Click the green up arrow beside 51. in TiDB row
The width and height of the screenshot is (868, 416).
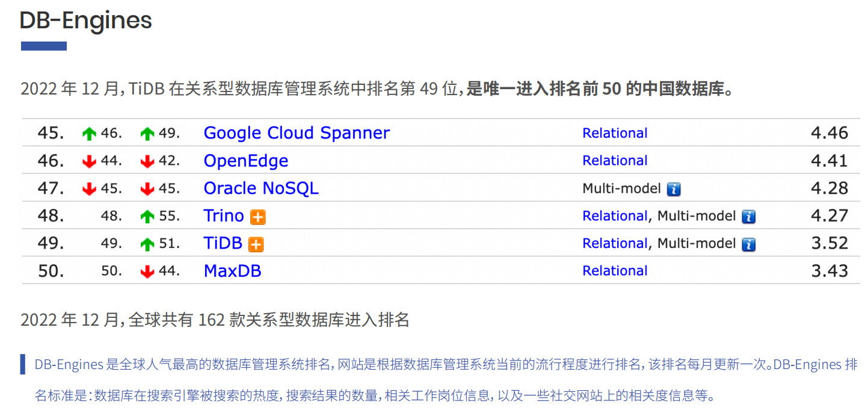tap(147, 244)
